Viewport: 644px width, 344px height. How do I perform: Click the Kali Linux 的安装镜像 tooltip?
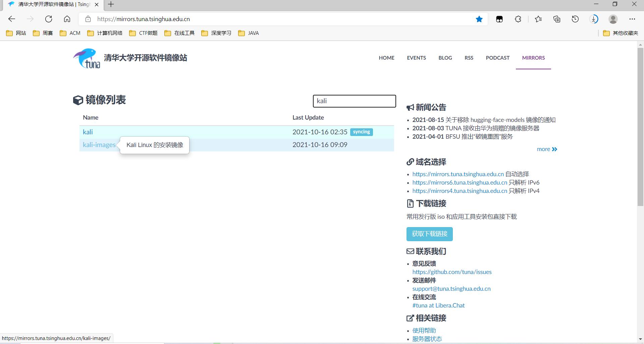click(x=155, y=145)
